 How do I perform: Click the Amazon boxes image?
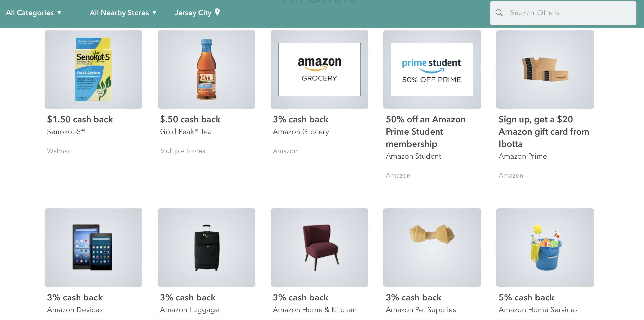click(x=545, y=69)
